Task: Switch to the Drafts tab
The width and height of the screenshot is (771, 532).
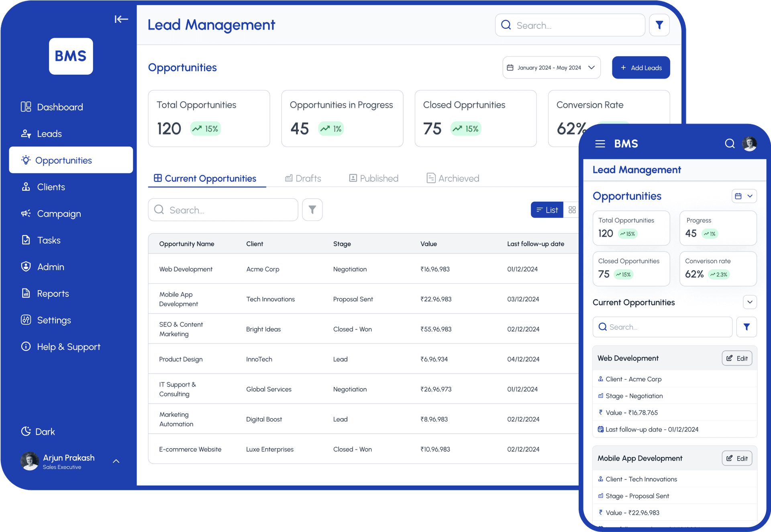Action: pyautogui.click(x=303, y=179)
